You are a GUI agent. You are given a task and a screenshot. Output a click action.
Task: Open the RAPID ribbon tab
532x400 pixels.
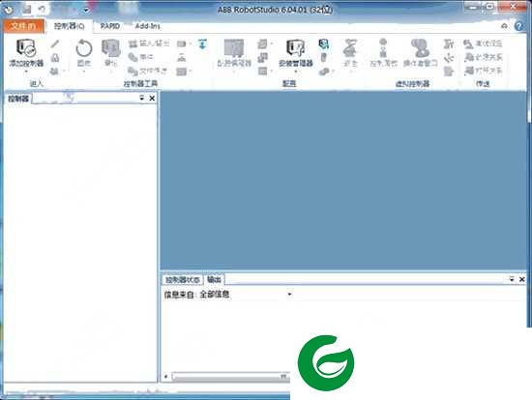tap(110, 26)
